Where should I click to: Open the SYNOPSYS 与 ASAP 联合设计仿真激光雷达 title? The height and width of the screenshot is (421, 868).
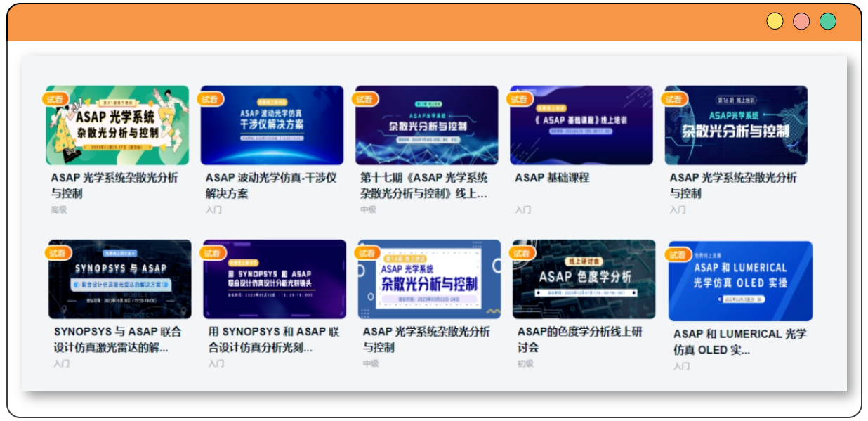coord(117,339)
